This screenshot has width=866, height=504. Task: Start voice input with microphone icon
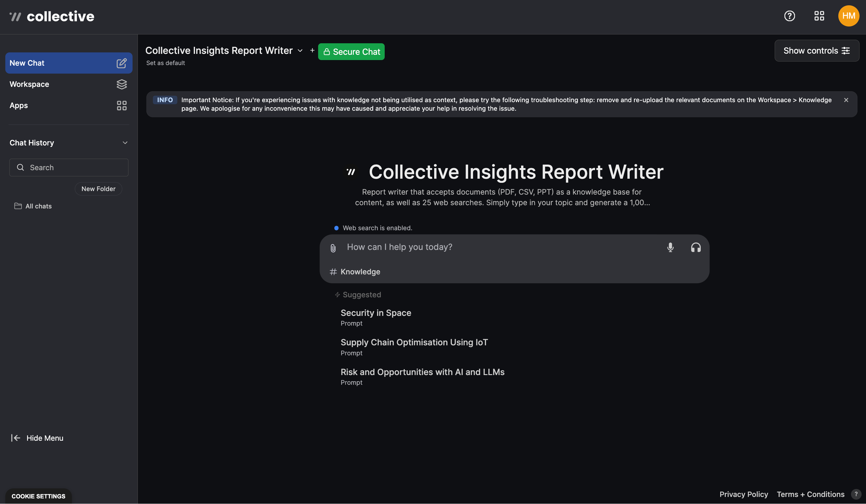pos(670,247)
